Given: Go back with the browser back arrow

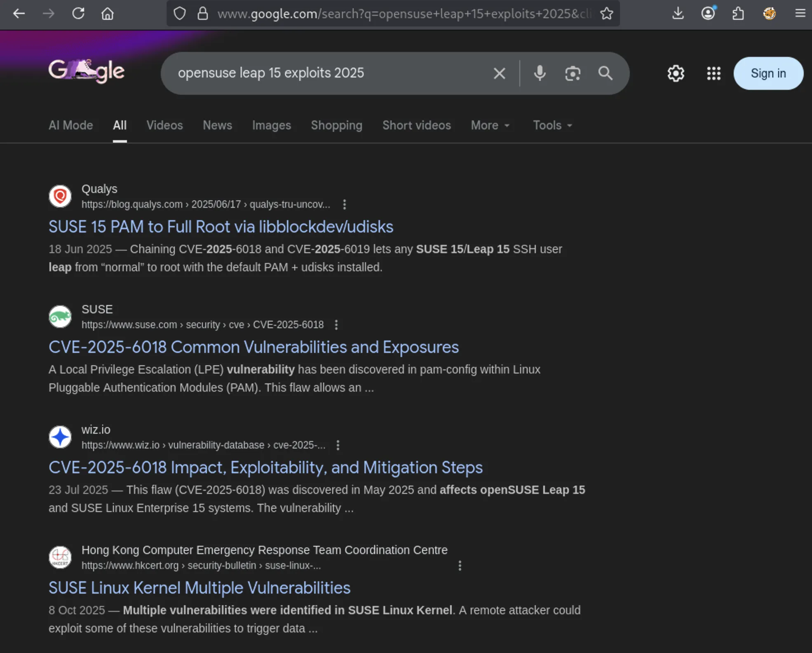Looking at the screenshot, I should pos(19,14).
